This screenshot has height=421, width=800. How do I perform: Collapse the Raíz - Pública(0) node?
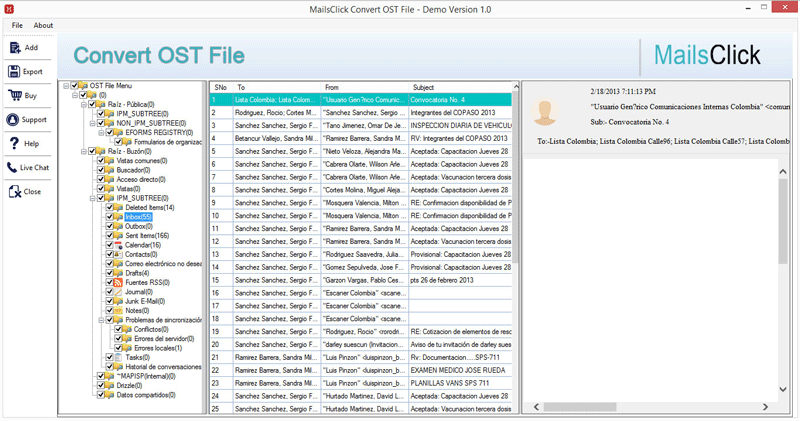point(84,104)
